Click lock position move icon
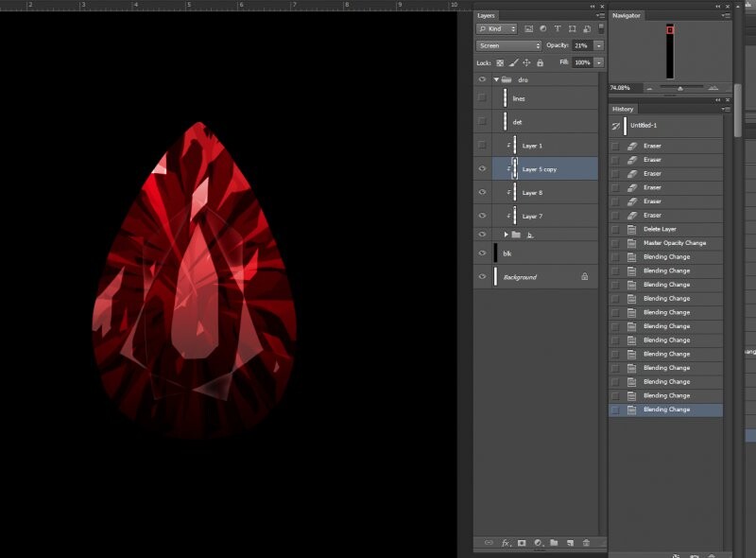756x558 pixels. 526,62
